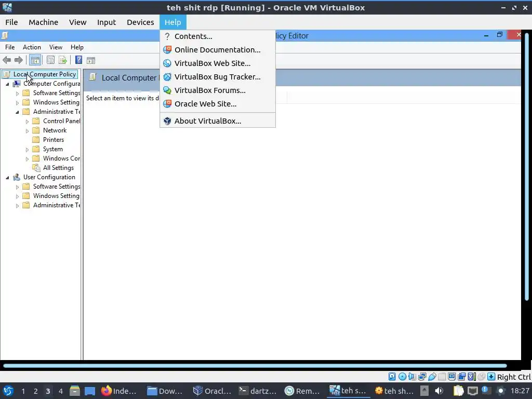Viewport: 532px width, 399px height.
Task: Click the volume speaker tray icon
Action: [439, 391]
